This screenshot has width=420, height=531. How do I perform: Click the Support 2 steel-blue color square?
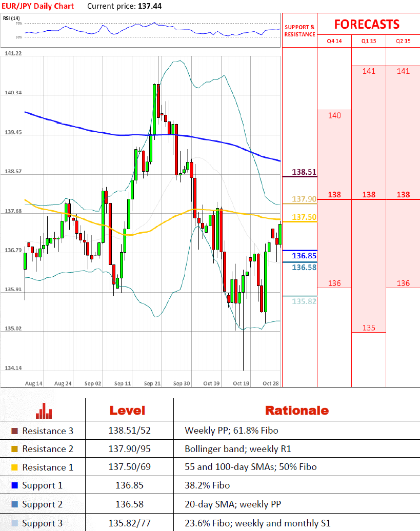click(14, 504)
